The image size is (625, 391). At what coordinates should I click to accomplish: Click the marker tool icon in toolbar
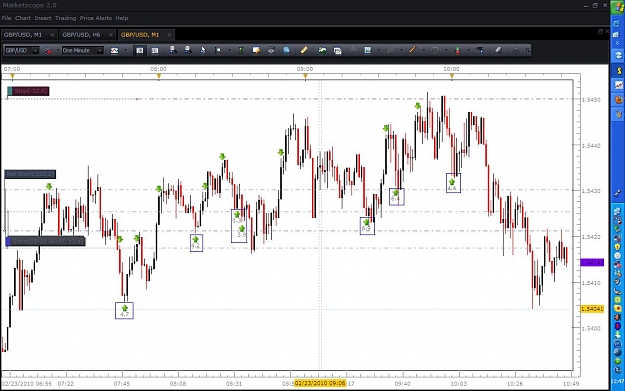click(218, 50)
